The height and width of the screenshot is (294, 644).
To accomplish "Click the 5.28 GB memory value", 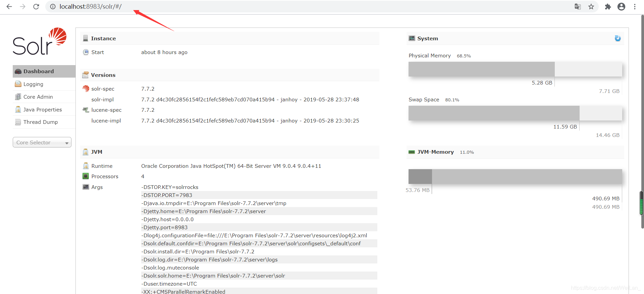I will 542,83.
